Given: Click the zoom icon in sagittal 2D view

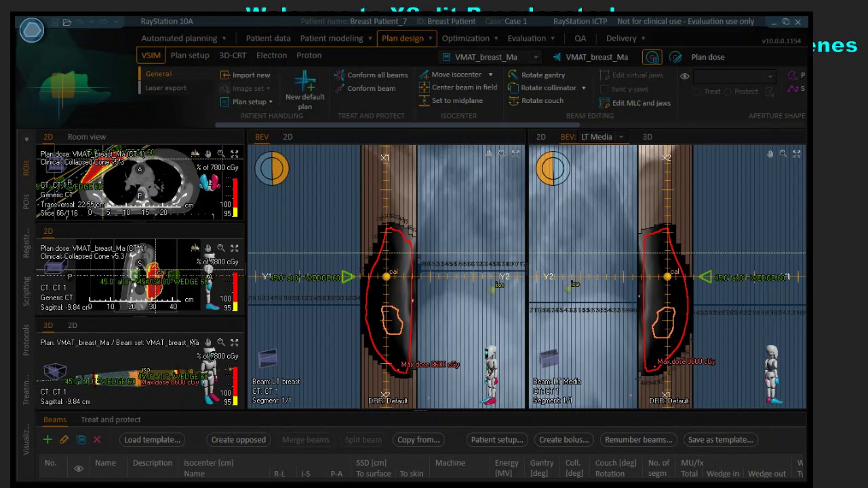Looking at the screenshot, I should click(x=221, y=248).
